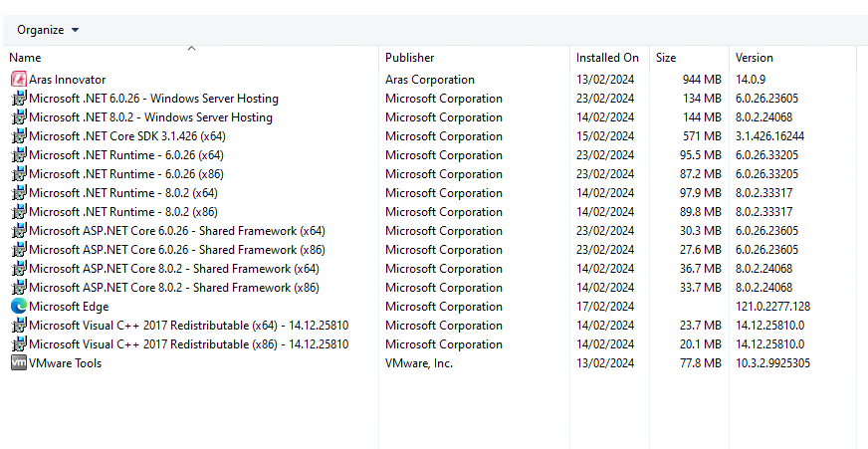Viewport: 868px width, 449px height.
Task: Click icon for .NET Runtime 6.0.26 (x86)
Action: click(x=18, y=174)
